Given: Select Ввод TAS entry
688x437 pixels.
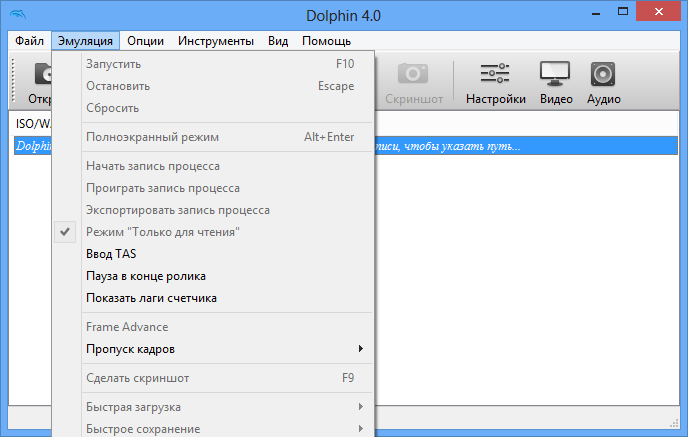Looking at the screenshot, I should [x=213, y=254].
